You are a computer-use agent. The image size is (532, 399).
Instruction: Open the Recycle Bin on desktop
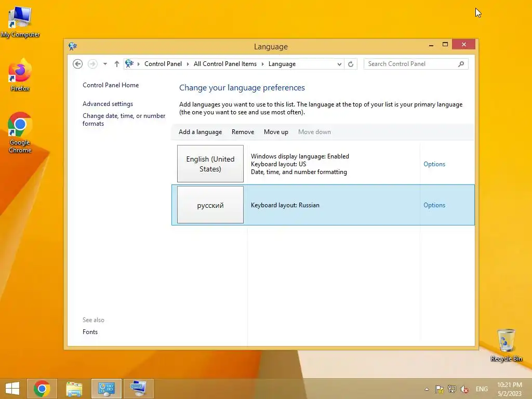[506, 345]
